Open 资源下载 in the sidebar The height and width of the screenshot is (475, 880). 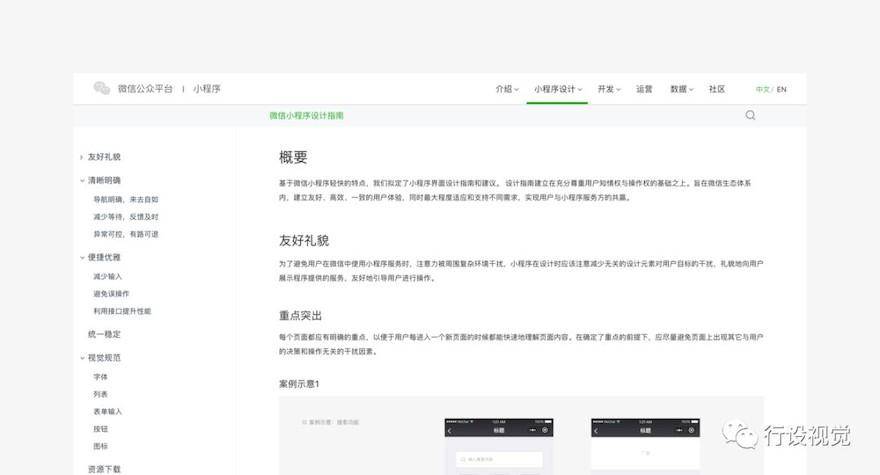(104, 469)
